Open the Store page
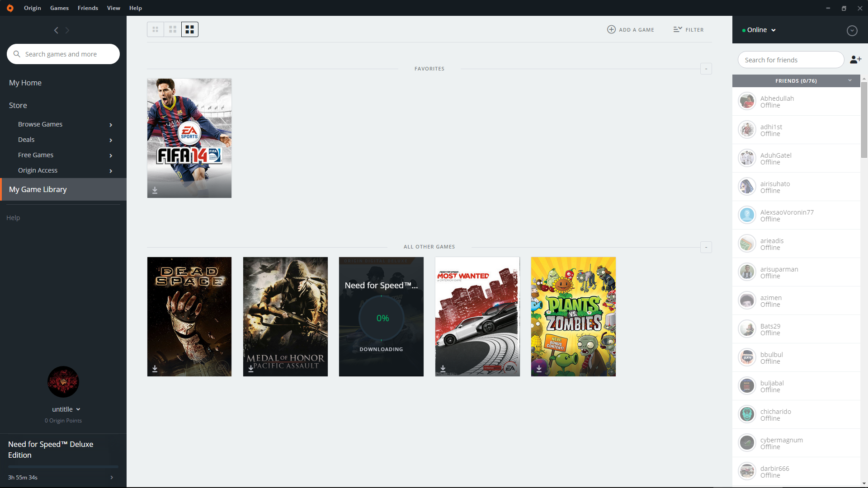Viewport: 868px width, 488px height. [18, 105]
